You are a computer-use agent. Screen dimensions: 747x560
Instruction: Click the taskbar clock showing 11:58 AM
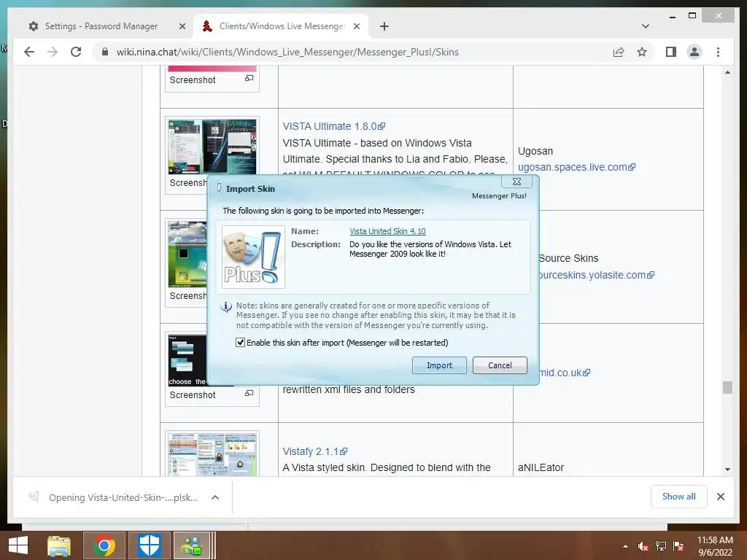point(715,546)
